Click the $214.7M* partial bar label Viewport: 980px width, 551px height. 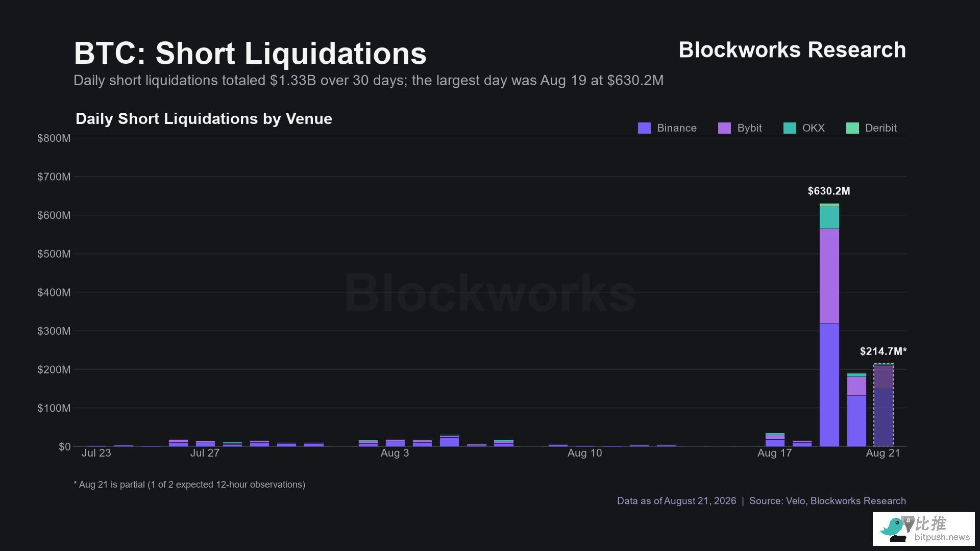point(883,352)
